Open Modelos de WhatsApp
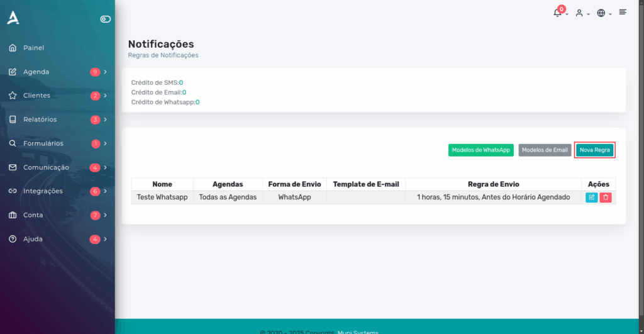This screenshot has width=644, height=334. click(481, 150)
